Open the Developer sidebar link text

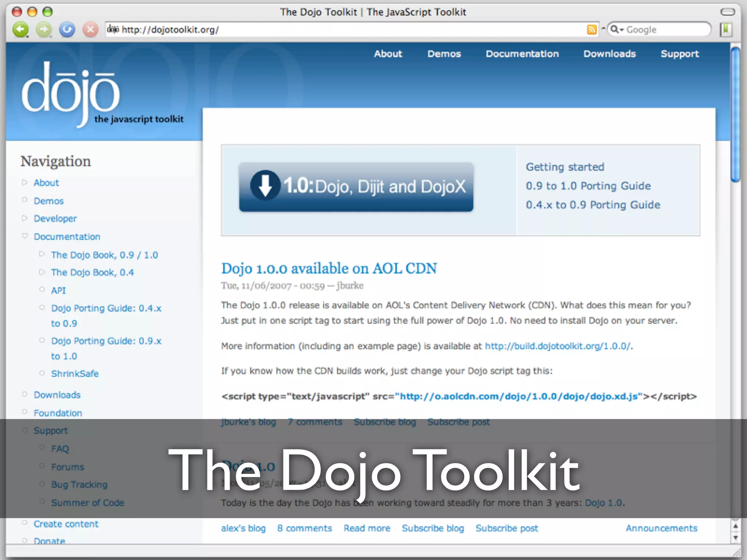click(x=55, y=219)
